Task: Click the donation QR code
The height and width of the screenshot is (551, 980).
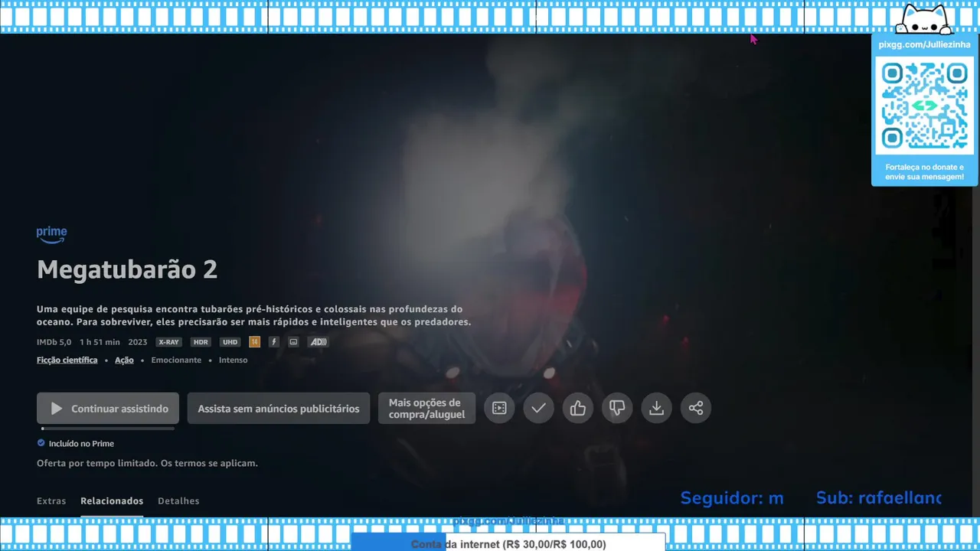Action: point(924,106)
